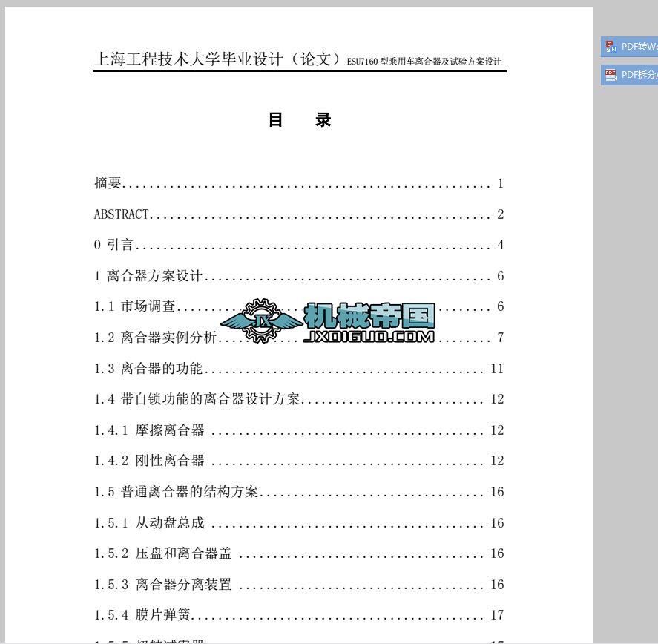Image resolution: width=658 pixels, height=644 pixels.
Task: Open the PDF转Word button
Action: [629, 47]
